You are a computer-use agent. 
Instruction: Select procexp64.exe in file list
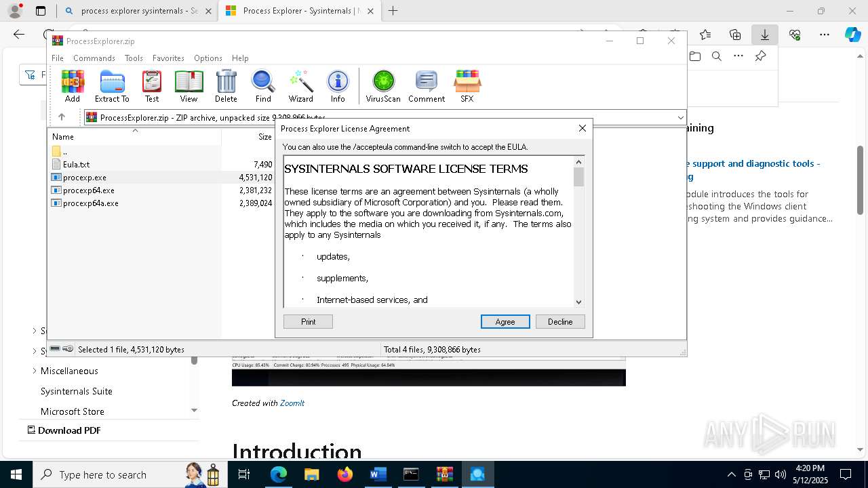[89, 190]
